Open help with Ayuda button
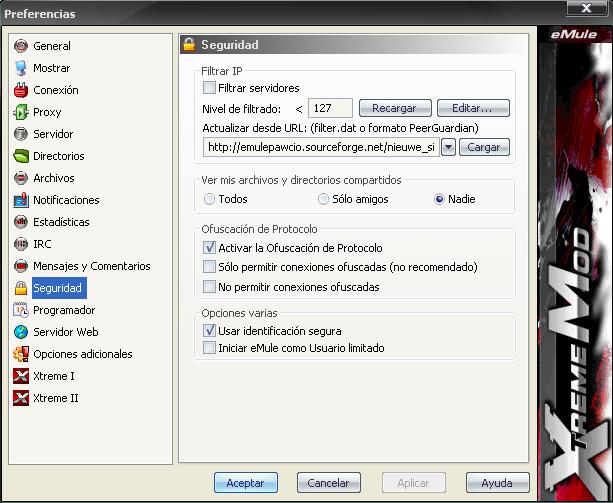 498,483
